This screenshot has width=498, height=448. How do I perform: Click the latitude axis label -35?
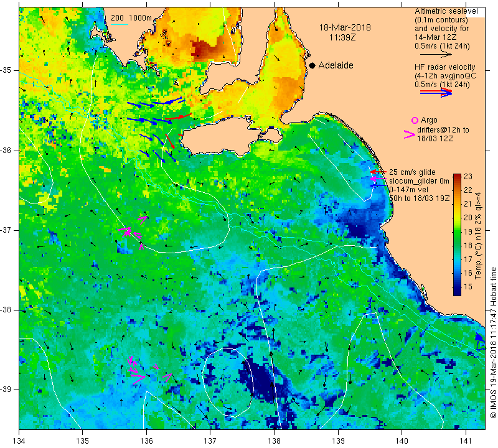click(x=6, y=70)
